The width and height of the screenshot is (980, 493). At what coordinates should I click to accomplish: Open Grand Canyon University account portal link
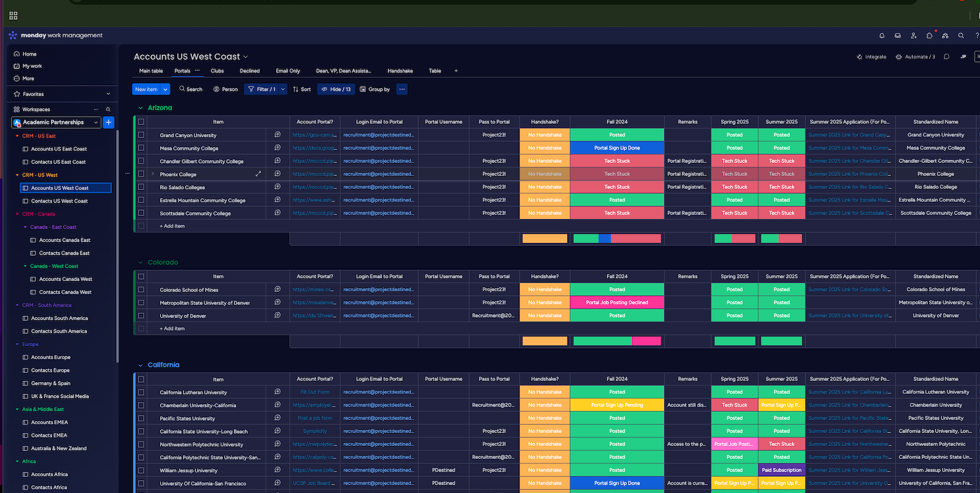point(314,135)
